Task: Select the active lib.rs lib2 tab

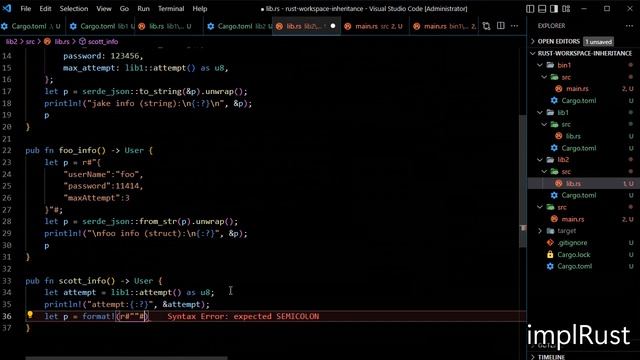Action: click(x=306, y=26)
